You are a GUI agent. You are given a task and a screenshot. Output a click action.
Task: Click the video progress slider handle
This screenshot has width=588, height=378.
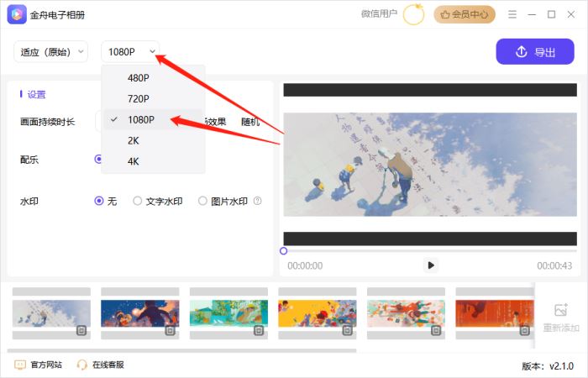coord(284,250)
